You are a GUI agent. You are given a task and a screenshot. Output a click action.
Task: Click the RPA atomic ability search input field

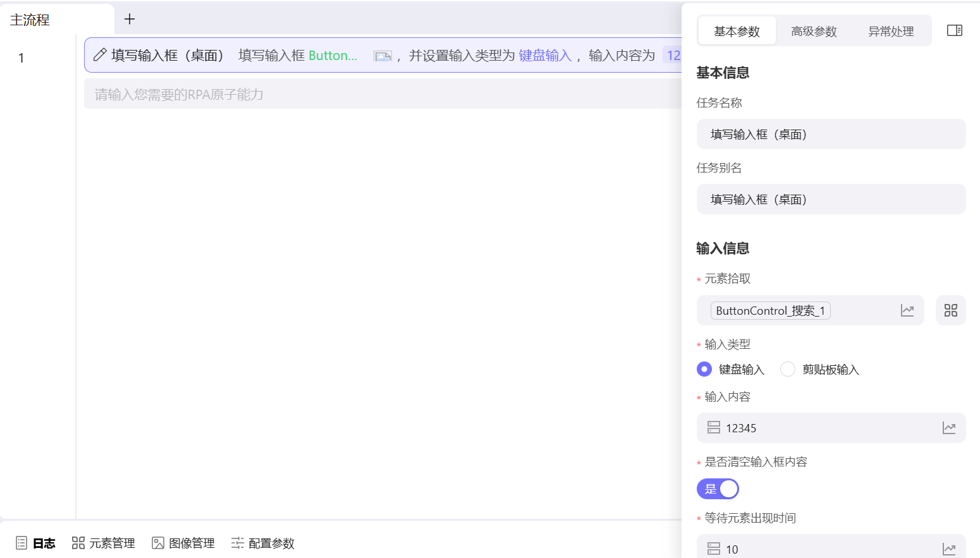[x=316, y=94]
